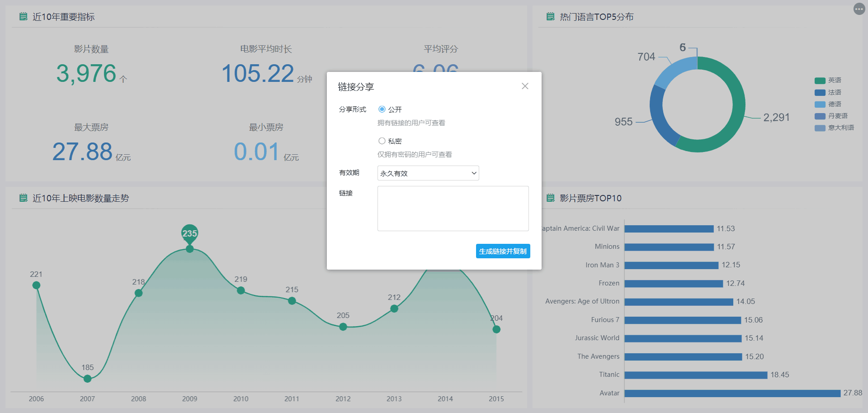Click inside the 链接 text box

[453, 209]
